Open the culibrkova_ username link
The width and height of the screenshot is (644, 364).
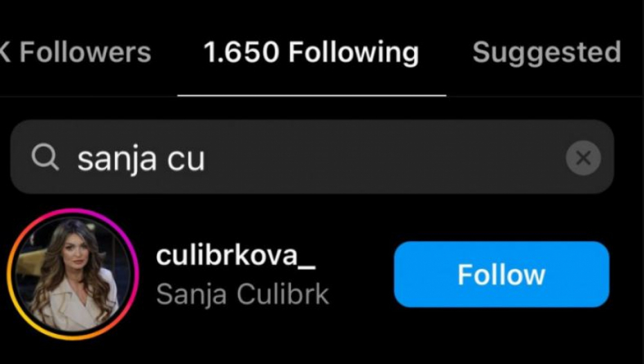[235, 256]
